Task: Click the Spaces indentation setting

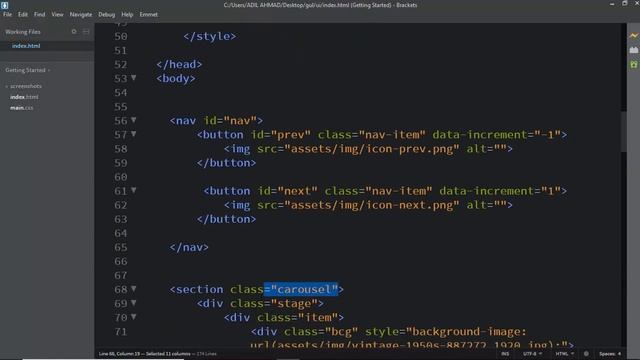Action: click(610, 354)
